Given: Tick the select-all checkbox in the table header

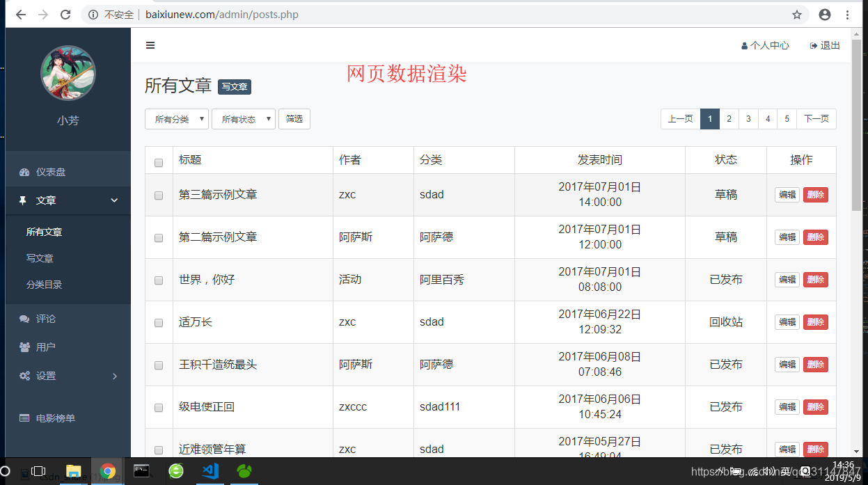Looking at the screenshot, I should 159,163.
